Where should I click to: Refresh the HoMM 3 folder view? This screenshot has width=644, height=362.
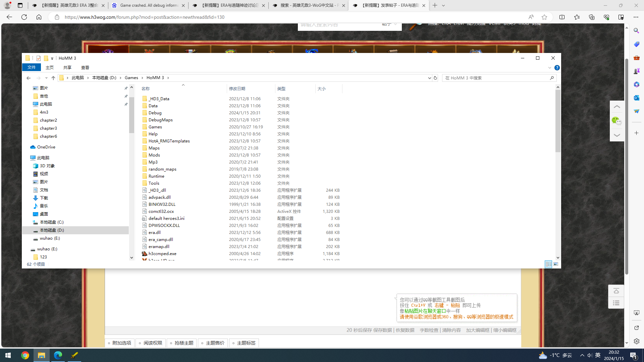[x=435, y=78]
